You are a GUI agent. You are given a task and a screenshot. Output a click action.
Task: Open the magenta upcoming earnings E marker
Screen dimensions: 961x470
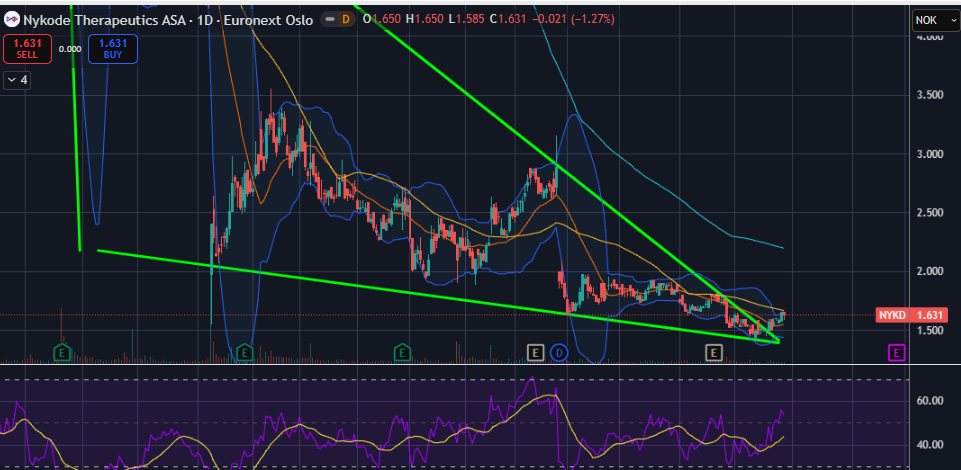pyautogui.click(x=896, y=352)
